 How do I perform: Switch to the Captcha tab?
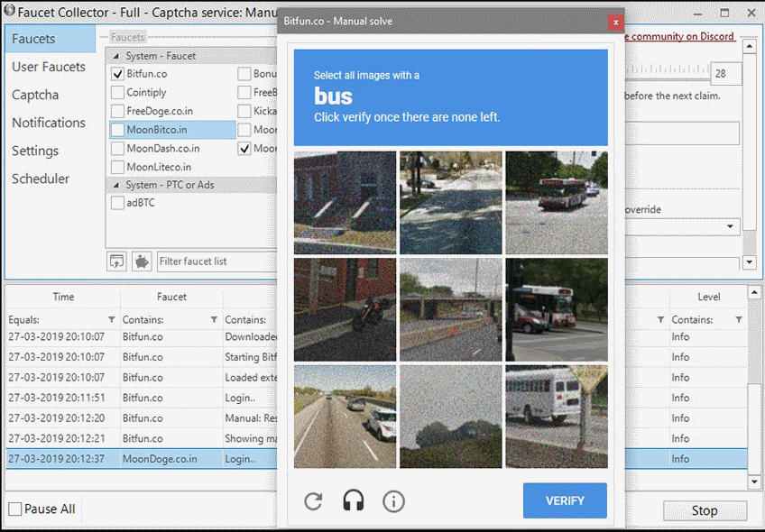35,95
